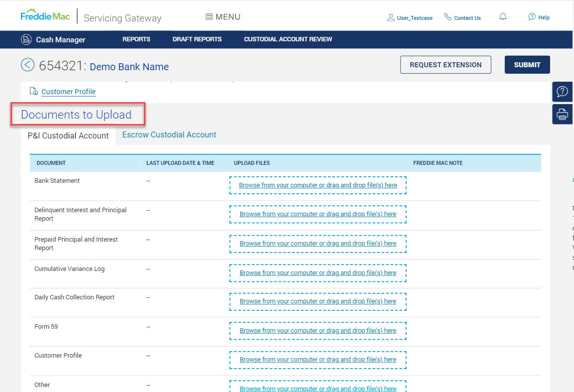Click the notification bell icon
574x392 pixels.
503,16
